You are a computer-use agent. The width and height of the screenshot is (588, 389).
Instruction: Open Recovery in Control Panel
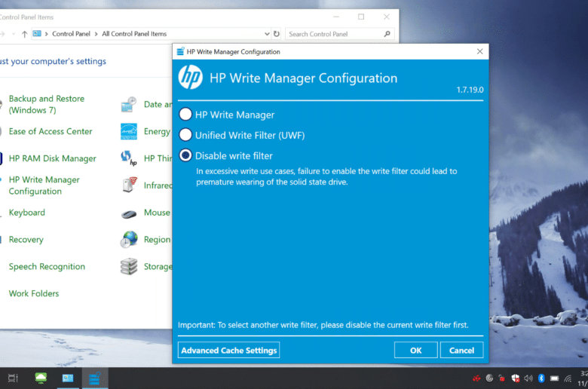click(26, 239)
